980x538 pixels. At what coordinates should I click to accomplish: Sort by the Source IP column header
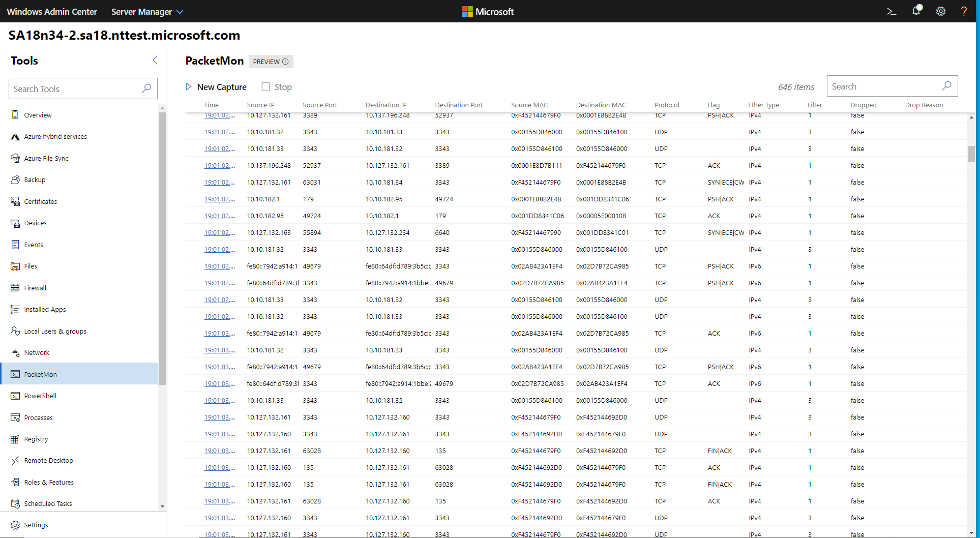click(x=260, y=105)
